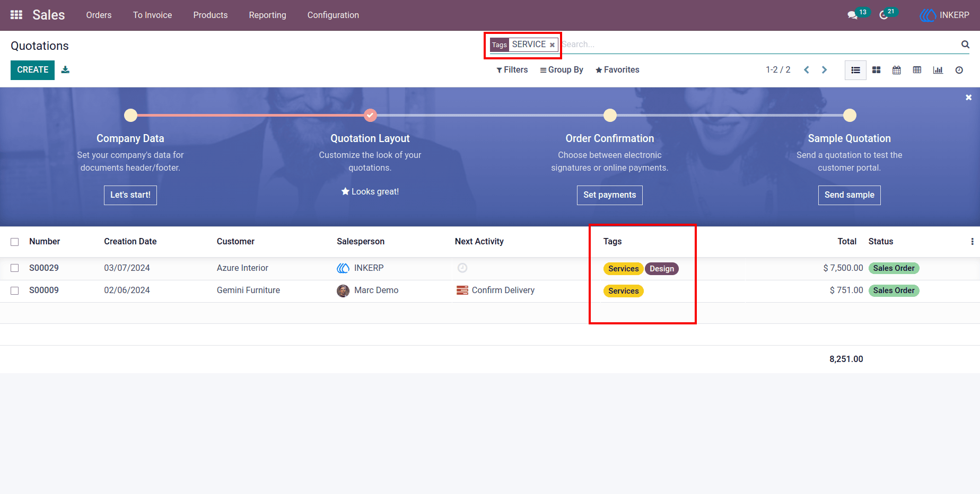This screenshot has width=980, height=494.
Task: Open the To Invoice menu
Action: (x=153, y=15)
